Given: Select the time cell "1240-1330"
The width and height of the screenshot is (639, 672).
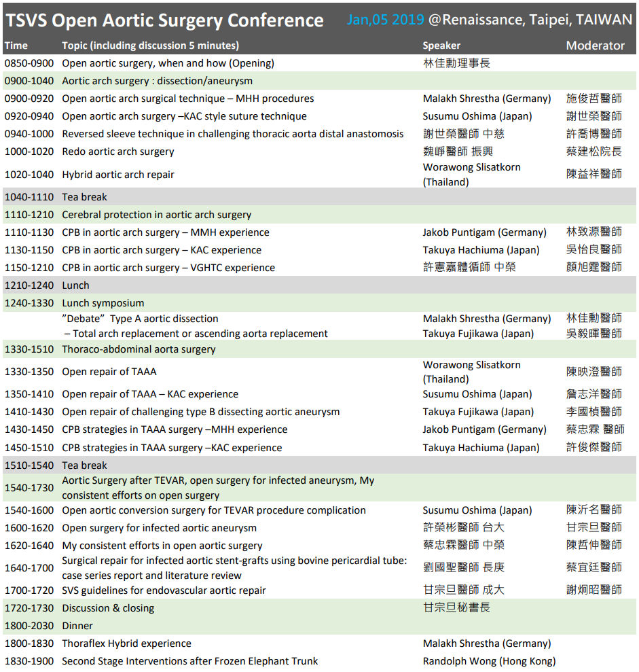Looking at the screenshot, I should (29, 303).
